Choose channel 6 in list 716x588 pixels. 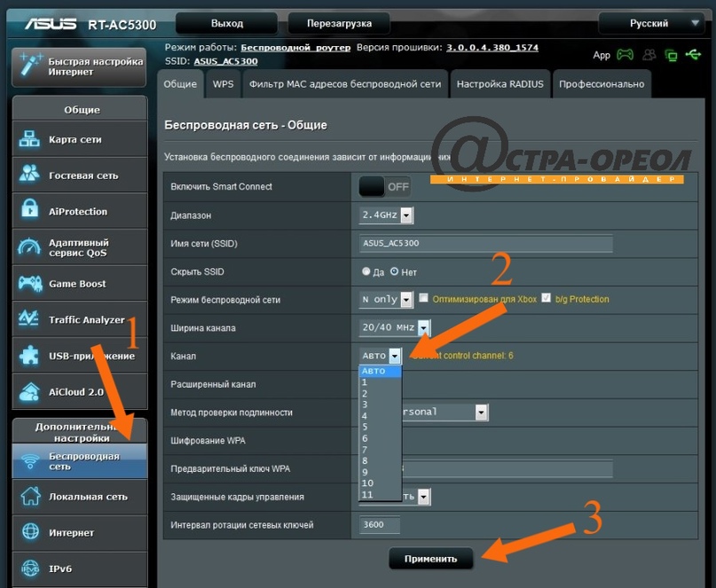381,438
